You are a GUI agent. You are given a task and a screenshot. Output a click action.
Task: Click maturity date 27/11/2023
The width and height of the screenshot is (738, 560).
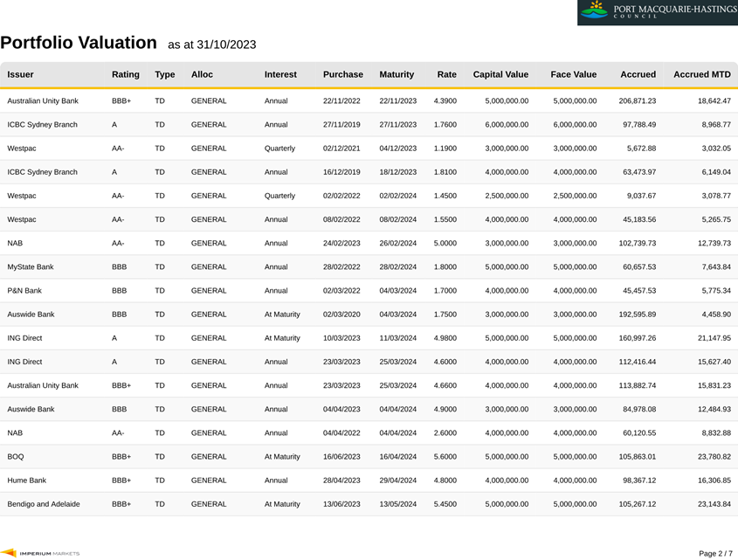click(x=398, y=124)
